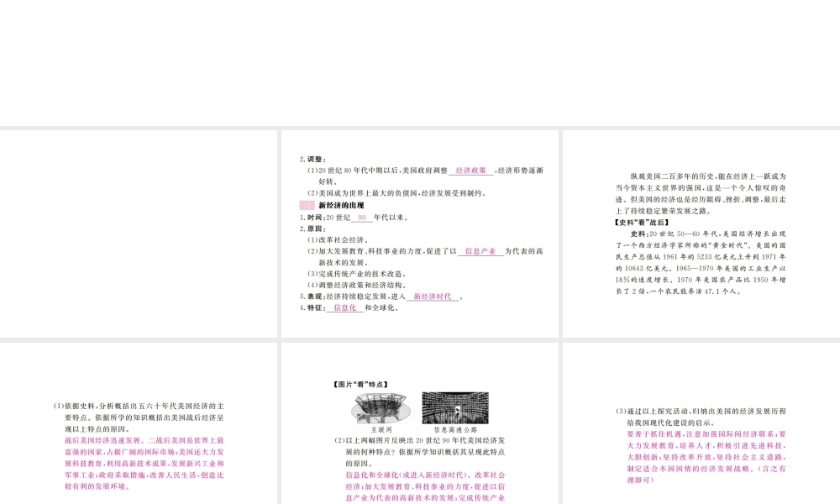Click the section heading '新经济的出现'
This screenshot has width=840, height=504.
coord(341,205)
